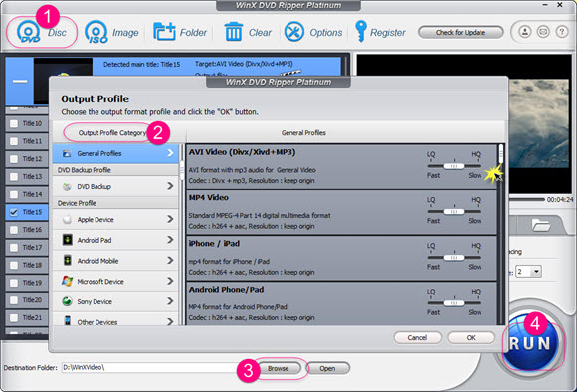Select iPhone / iPad profile

tap(341, 259)
